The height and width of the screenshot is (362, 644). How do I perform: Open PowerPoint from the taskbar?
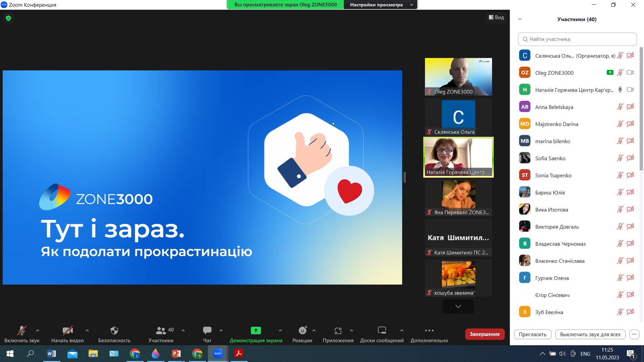tap(176, 354)
